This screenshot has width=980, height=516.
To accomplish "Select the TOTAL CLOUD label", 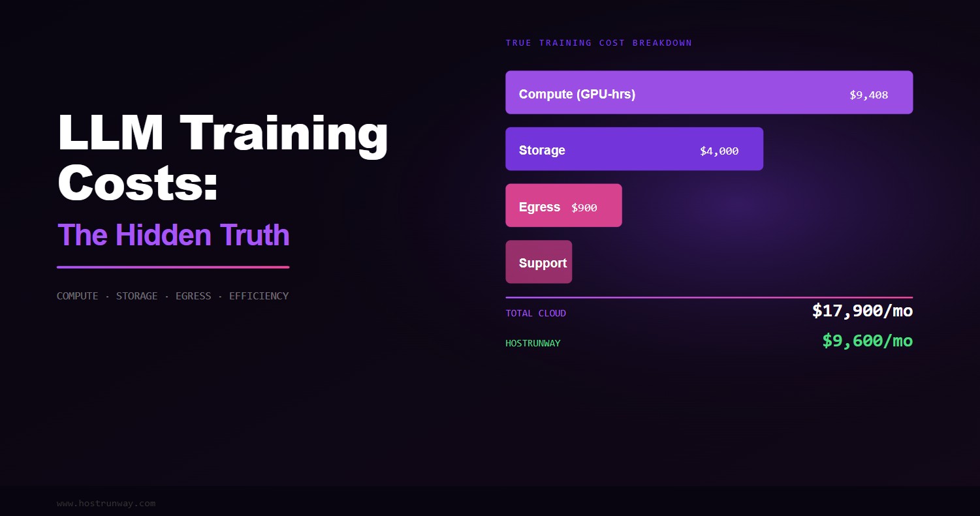I will 535,313.
